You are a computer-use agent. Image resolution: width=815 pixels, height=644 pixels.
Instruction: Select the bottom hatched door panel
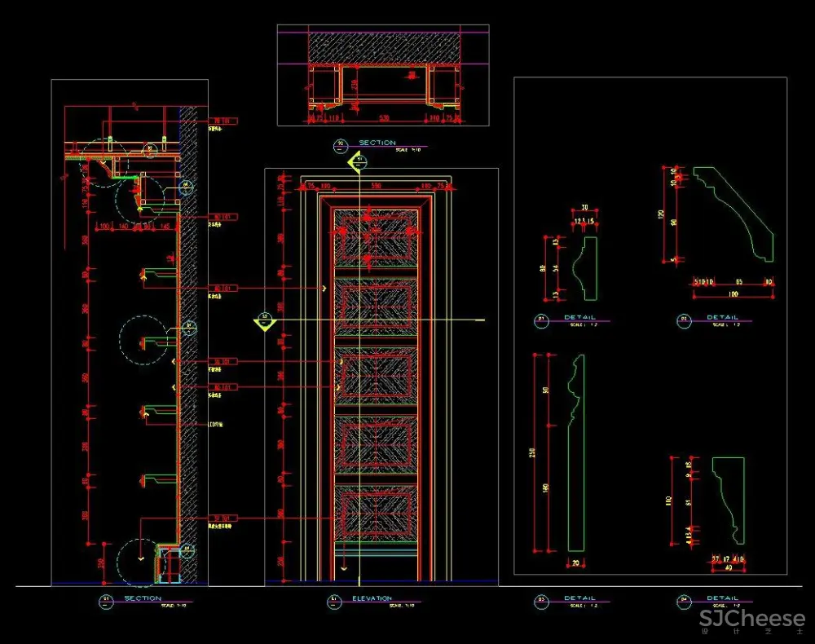click(376, 514)
